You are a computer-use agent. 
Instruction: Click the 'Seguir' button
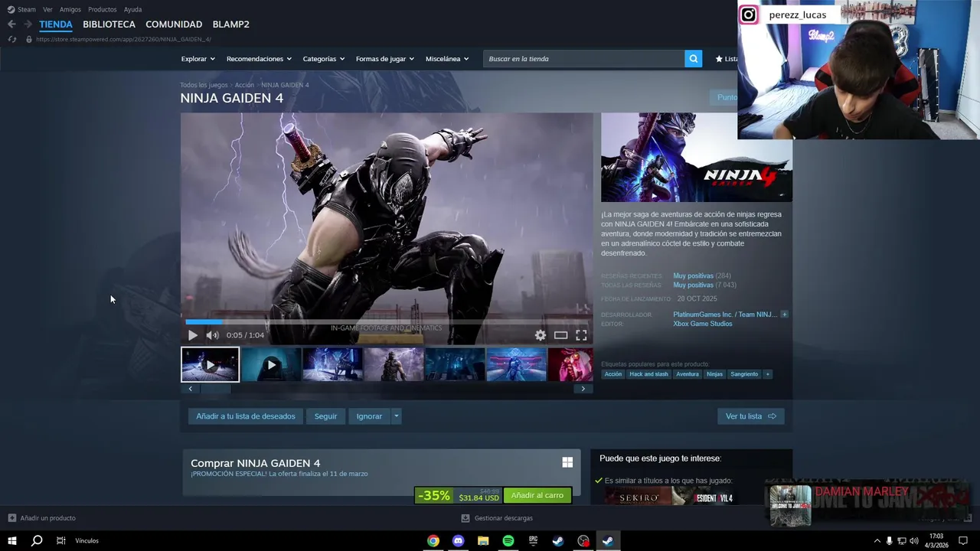click(x=325, y=416)
